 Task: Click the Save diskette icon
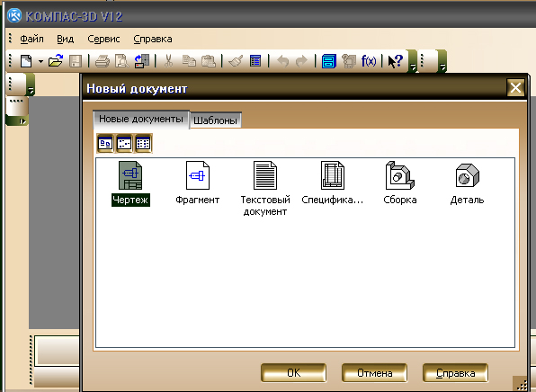(76, 61)
